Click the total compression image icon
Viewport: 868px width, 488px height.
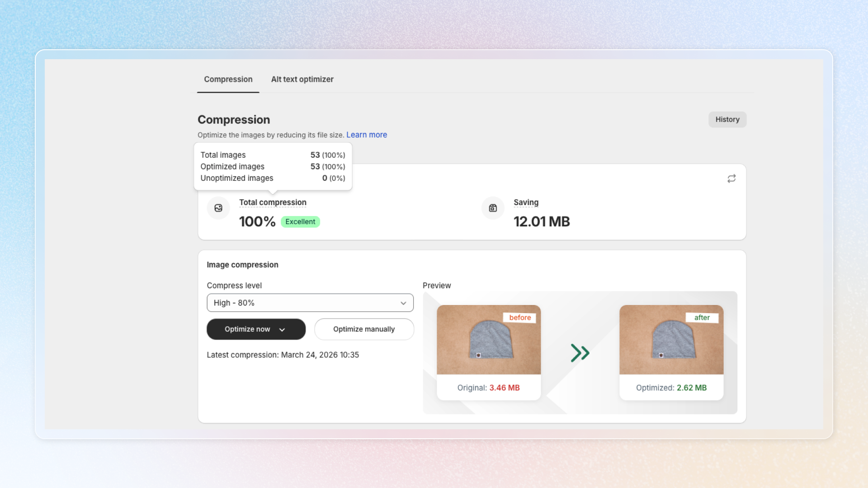click(x=218, y=208)
